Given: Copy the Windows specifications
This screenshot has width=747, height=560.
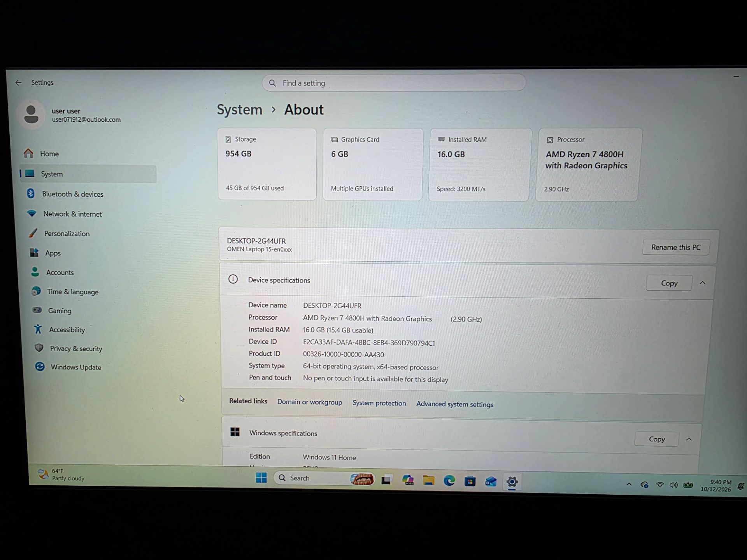Looking at the screenshot, I should point(657,439).
